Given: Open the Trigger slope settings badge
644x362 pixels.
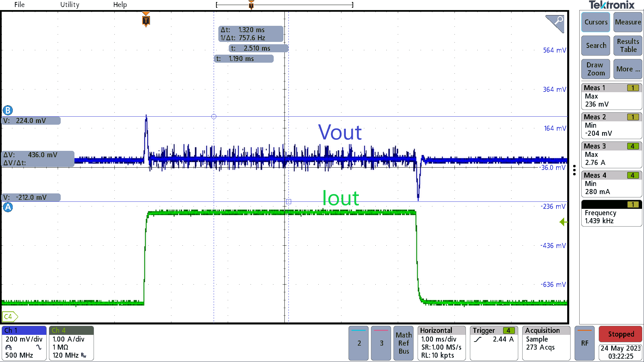Looking at the screenshot, I should 493,339.
